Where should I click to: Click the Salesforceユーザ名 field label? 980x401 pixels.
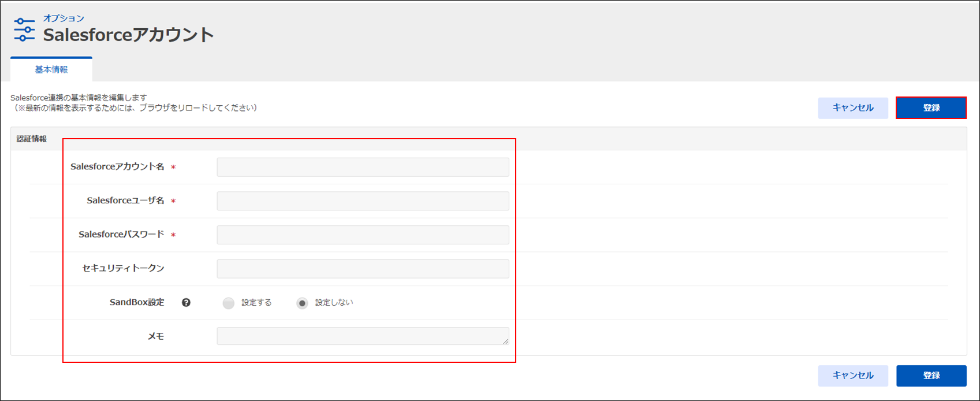pos(125,201)
